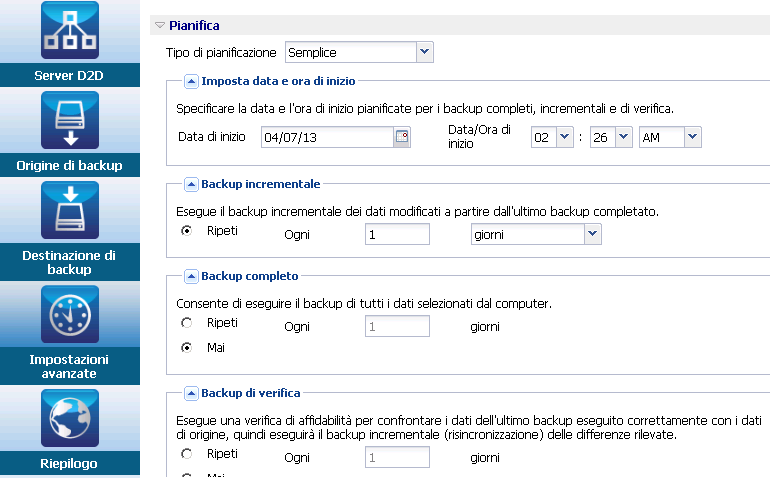Open the Tipo di pianificazione dropdown
This screenshot has height=478, width=770.
click(x=423, y=51)
